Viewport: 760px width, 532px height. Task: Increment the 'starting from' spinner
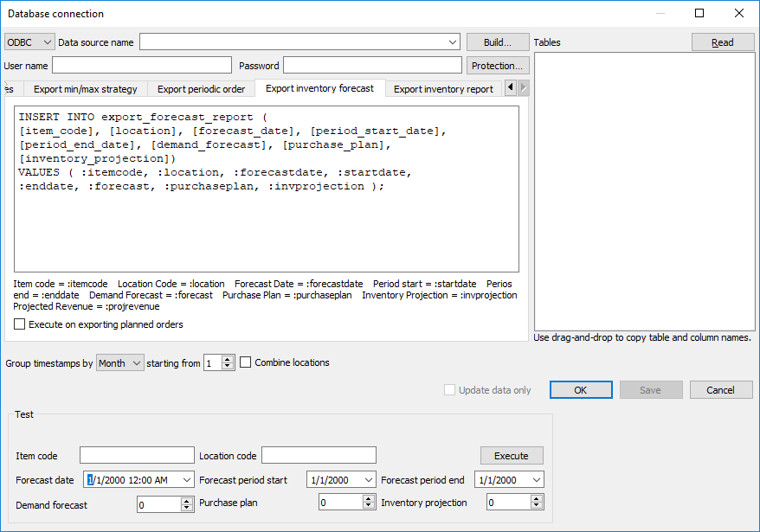coord(228,359)
